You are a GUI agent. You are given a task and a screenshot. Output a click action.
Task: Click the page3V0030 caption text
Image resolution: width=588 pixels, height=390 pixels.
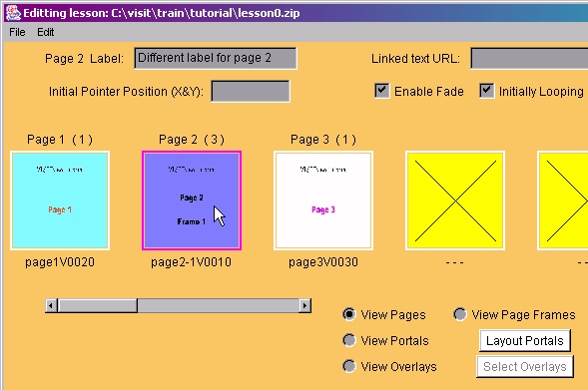click(323, 262)
